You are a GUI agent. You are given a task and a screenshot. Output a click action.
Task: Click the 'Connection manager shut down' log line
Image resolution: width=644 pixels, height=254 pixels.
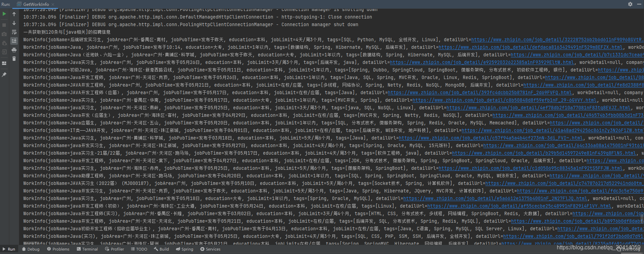click(x=191, y=25)
